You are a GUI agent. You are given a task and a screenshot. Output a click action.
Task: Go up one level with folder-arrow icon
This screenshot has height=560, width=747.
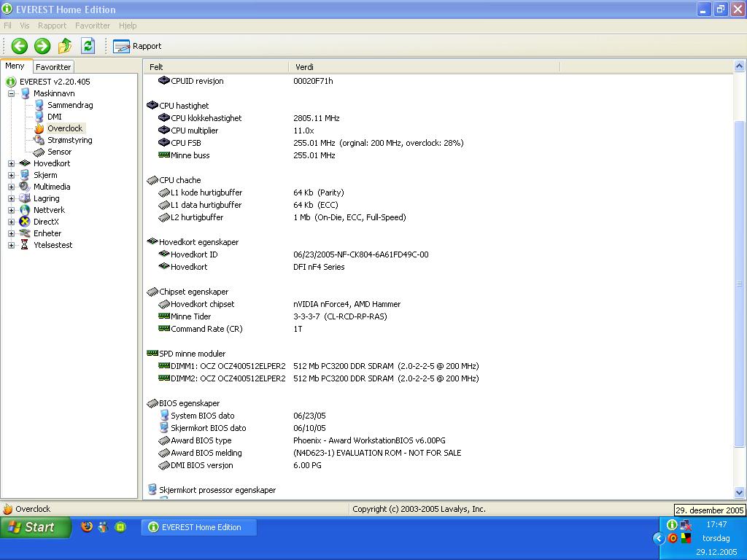click(65, 46)
